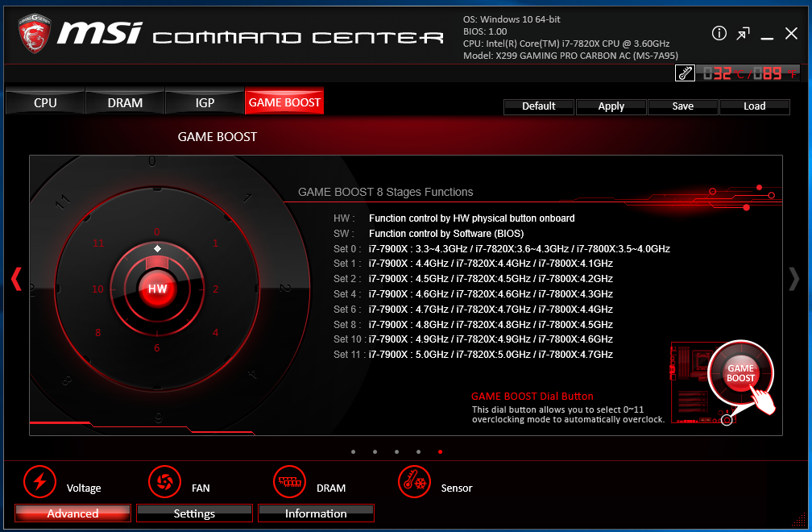Click the Apply button
This screenshot has height=532, width=812.
[x=611, y=106]
